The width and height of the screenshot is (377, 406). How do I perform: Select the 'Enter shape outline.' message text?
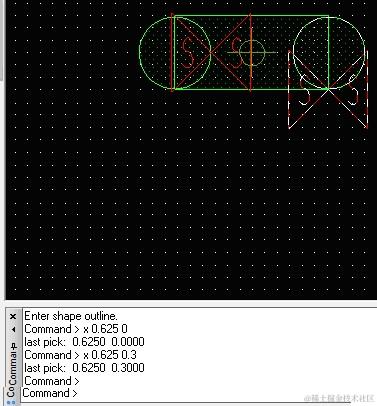point(71,316)
